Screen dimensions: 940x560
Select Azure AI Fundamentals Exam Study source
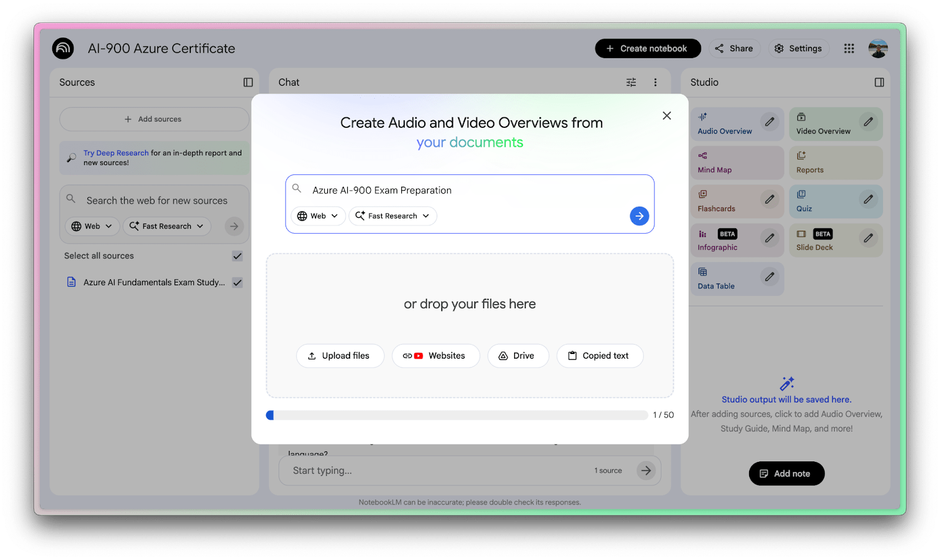click(x=154, y=282)
